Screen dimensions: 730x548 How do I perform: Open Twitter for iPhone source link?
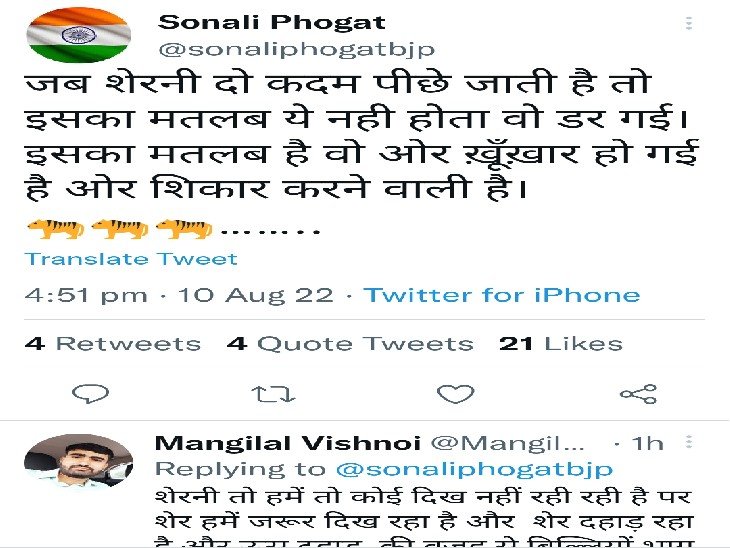point(502,295)
